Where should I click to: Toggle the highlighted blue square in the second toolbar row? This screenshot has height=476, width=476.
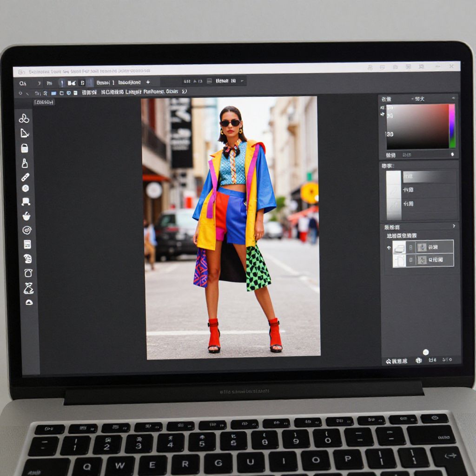pos(53,93)
